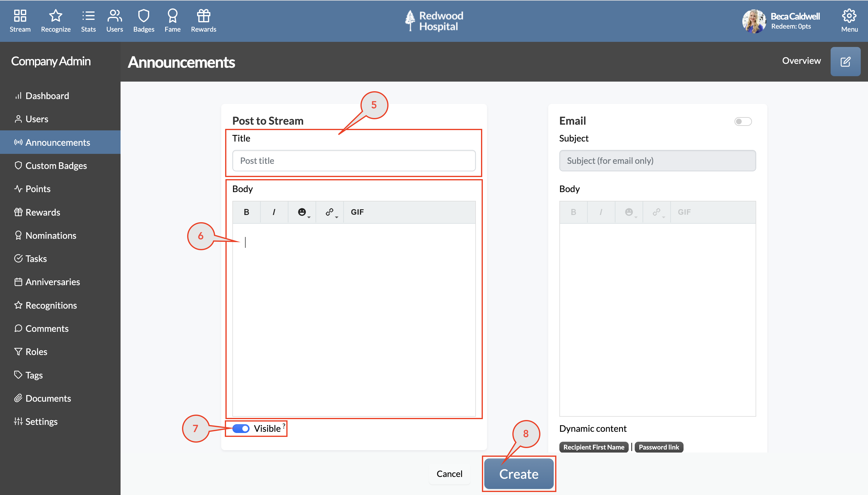
Task: Apply italic formatting in post body
Action: click(x=274, y=212)
